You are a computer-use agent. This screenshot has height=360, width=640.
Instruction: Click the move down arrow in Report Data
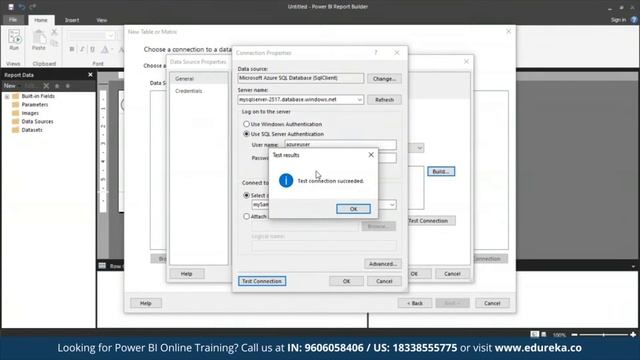68,86
